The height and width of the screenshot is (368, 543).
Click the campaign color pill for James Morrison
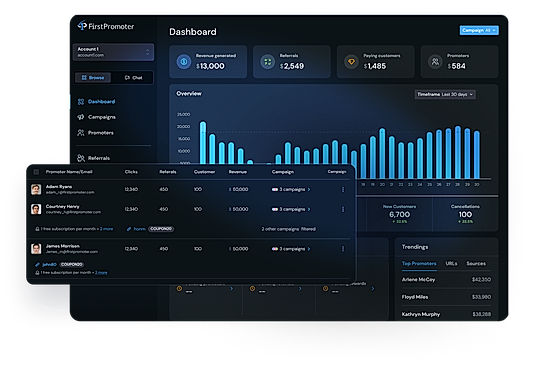pyautogui.click(x=275, y=249)
